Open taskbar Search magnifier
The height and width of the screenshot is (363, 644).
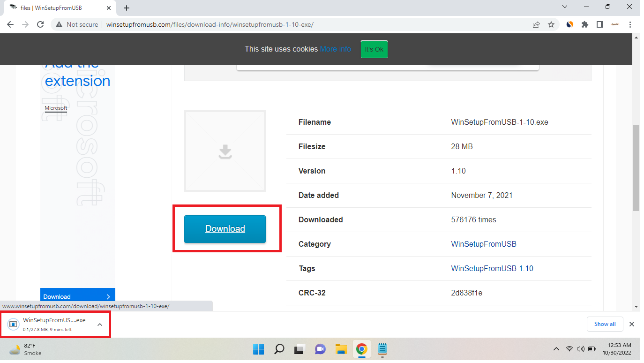279,349
